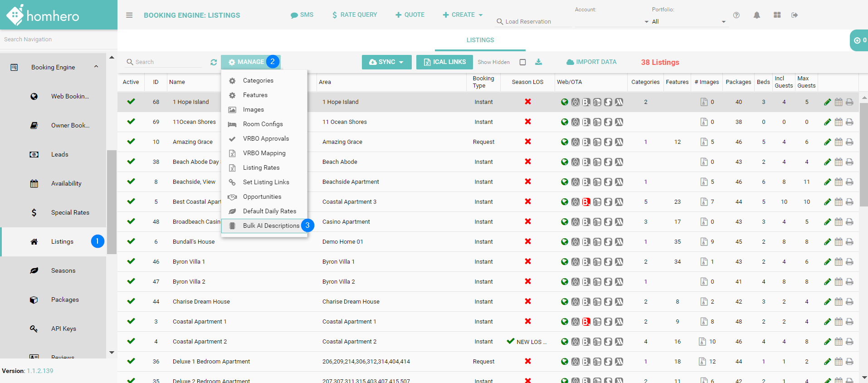Viewport: 868px width, 383px height.
Task: Select VRBO Approvals menu item
Action: point(264,139)
